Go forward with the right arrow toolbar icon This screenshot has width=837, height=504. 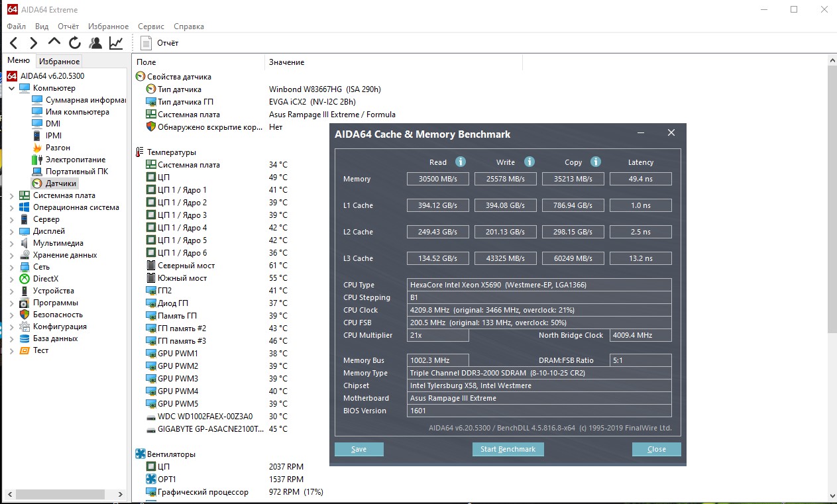coord(34,43)
